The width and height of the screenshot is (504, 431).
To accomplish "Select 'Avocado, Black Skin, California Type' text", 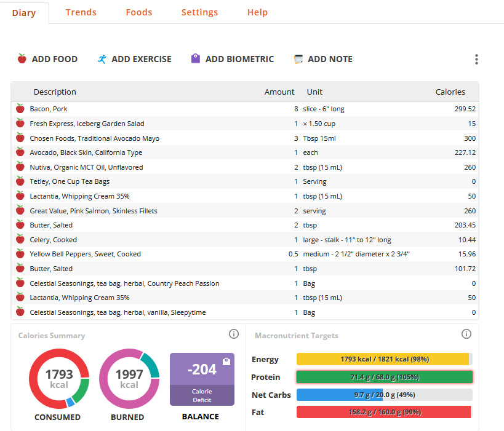I will click(x=86, y=152).
